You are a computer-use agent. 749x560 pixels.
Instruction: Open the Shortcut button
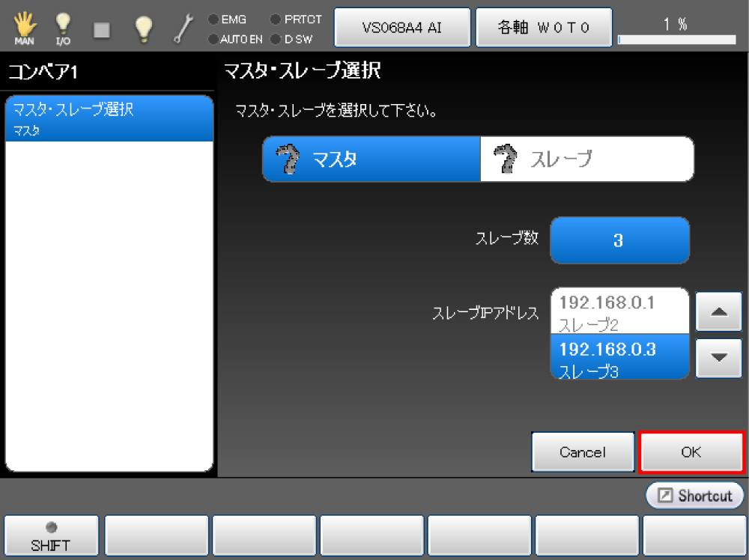coord(694,496)
